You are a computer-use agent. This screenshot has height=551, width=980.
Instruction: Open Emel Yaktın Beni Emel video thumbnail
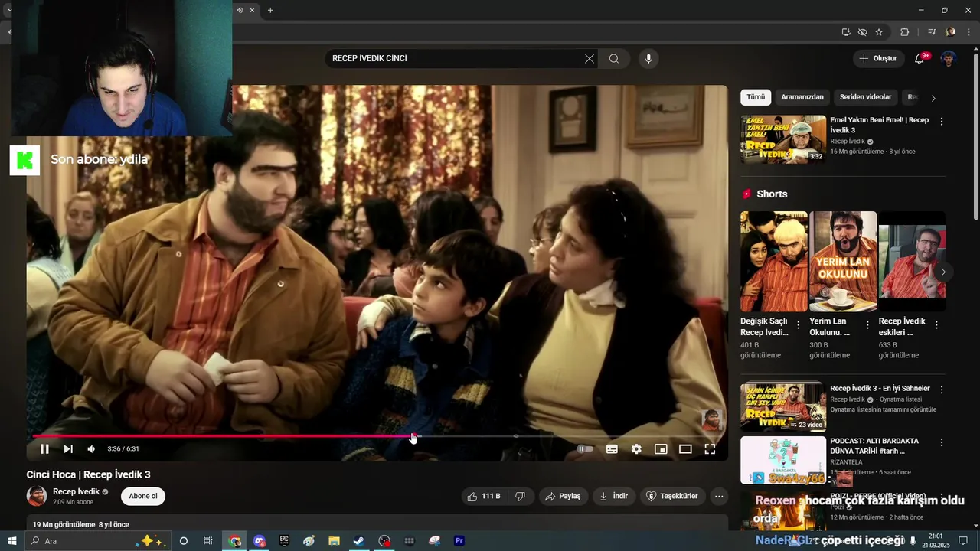(x=783, y=139)
